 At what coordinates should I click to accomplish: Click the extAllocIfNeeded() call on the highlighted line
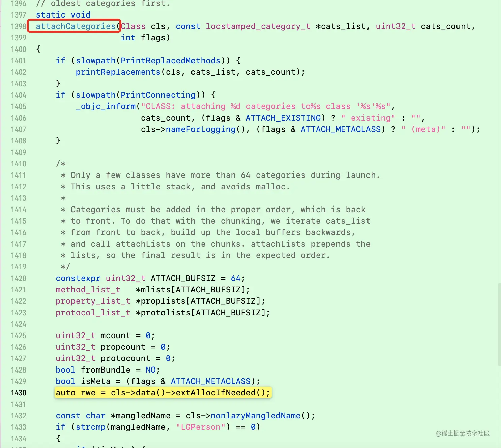click(223, 393)
